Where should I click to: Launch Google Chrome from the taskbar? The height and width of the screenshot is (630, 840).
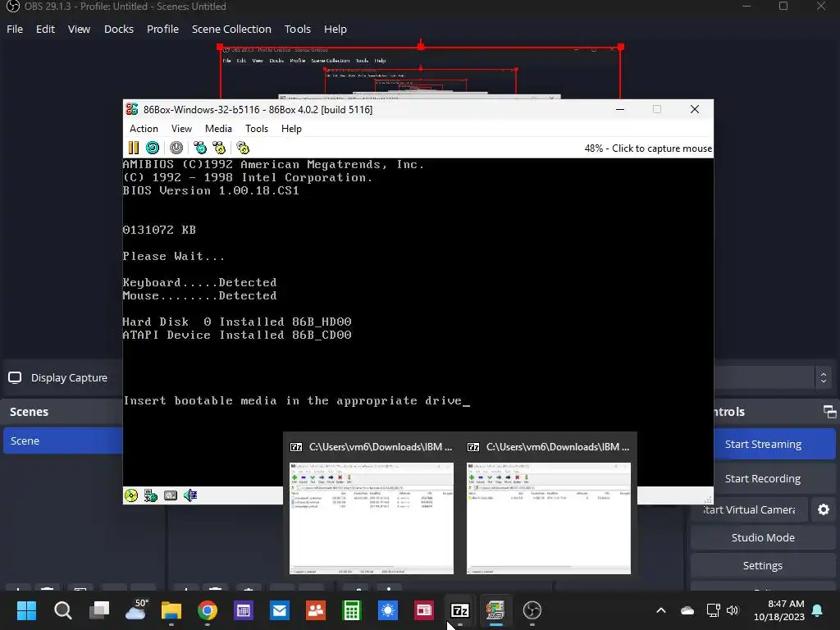click(x=208, y=610)
